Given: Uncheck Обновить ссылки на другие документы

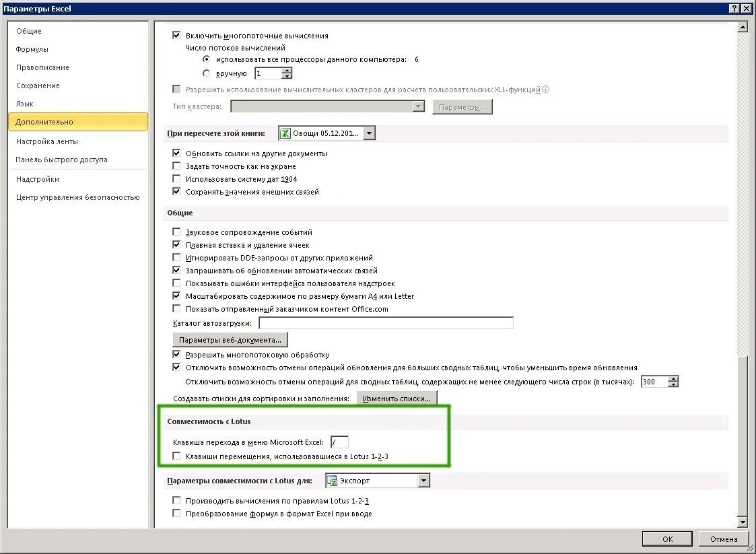Looking at the screenshot, I should pyautogui.click(x=176, y=153).
